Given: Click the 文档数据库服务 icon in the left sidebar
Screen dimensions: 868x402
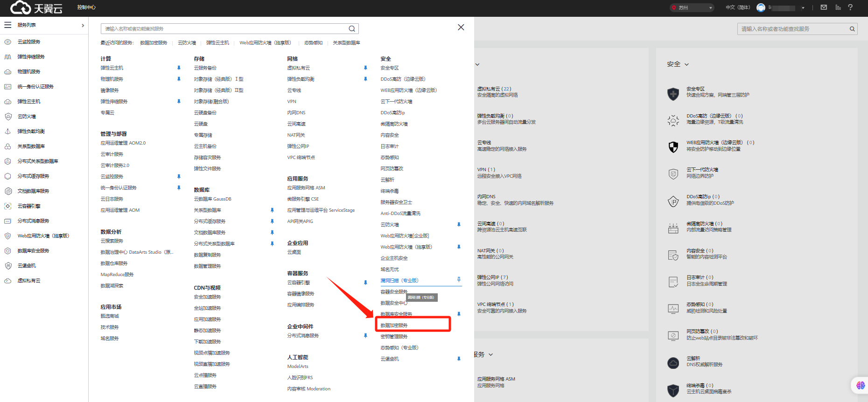Looking at the screenshot, I should 8,191.
